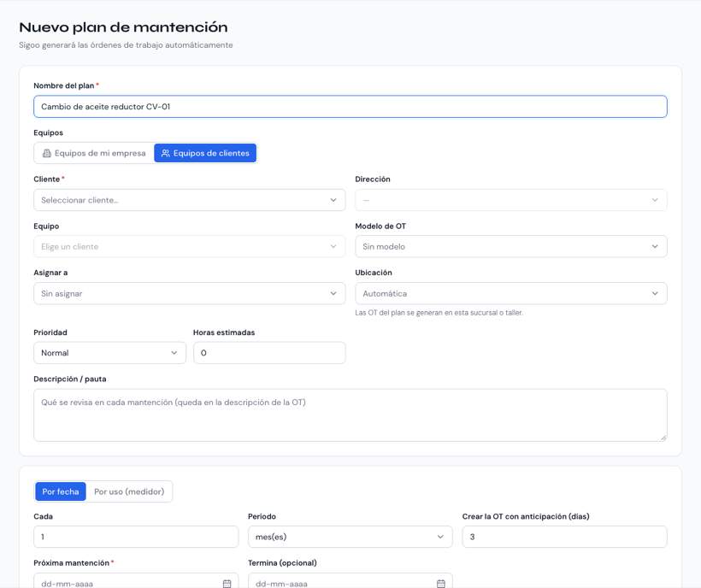The image size is (701, 588).
Task: Open the Seleccionar cliente dropdown
Action: [190, 200]
